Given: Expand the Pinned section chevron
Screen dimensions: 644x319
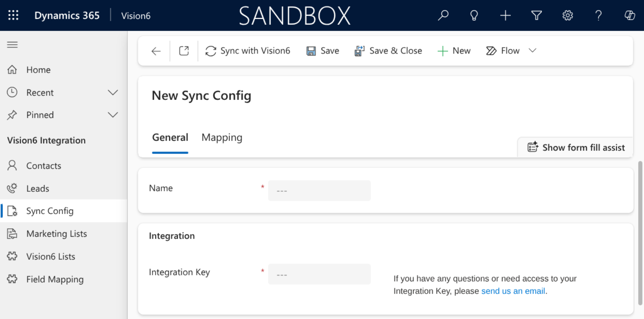Looking at the screenshot, I should click(x=113, y=115).
